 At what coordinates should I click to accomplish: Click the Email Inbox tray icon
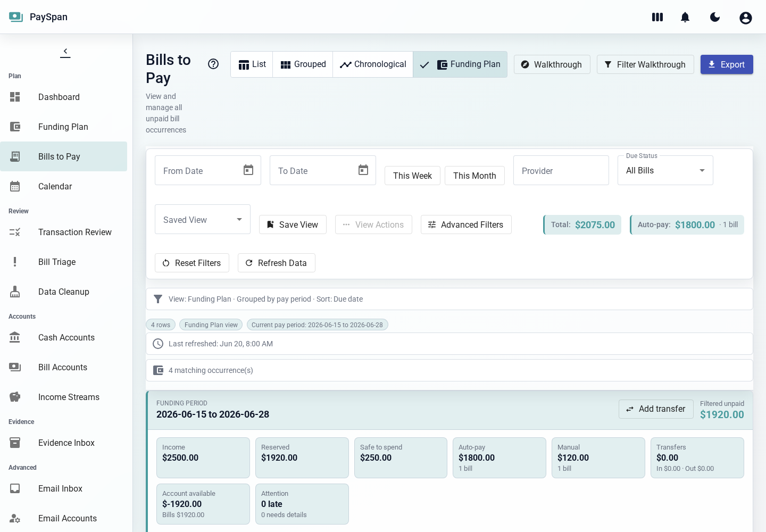click(15, 488)
